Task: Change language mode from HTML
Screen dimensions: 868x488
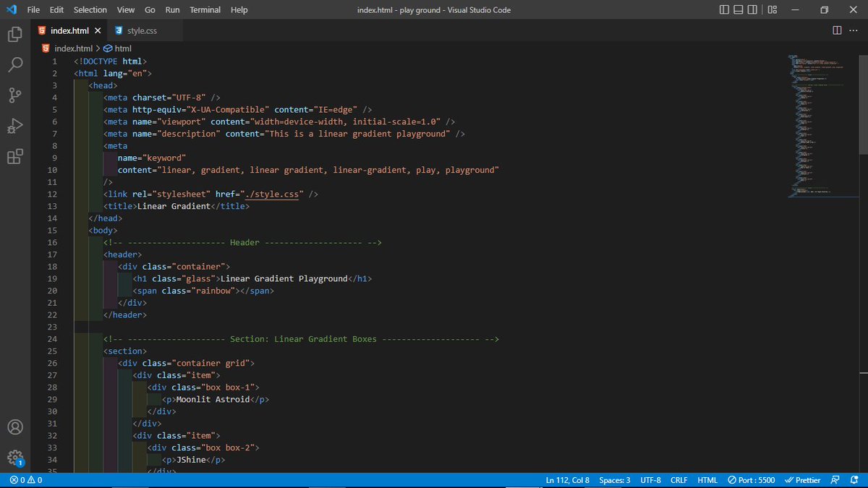Action: click(707, 480)
